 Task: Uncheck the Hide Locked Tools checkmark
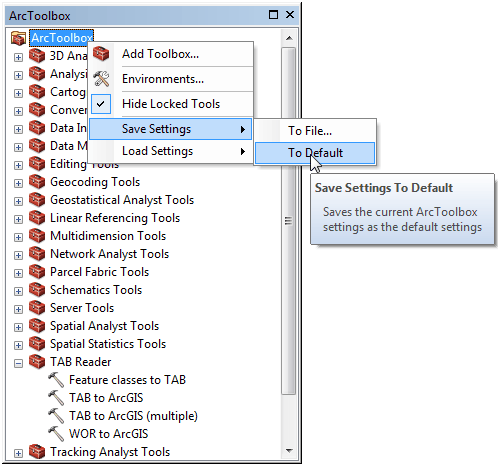pyautogui.click(x=101, y=104)
